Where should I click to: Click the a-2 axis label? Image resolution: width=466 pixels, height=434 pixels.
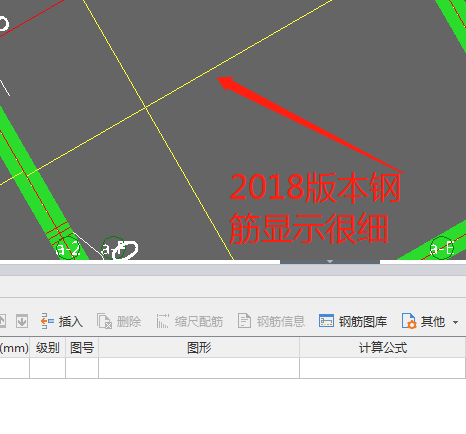tap(68, 249)
